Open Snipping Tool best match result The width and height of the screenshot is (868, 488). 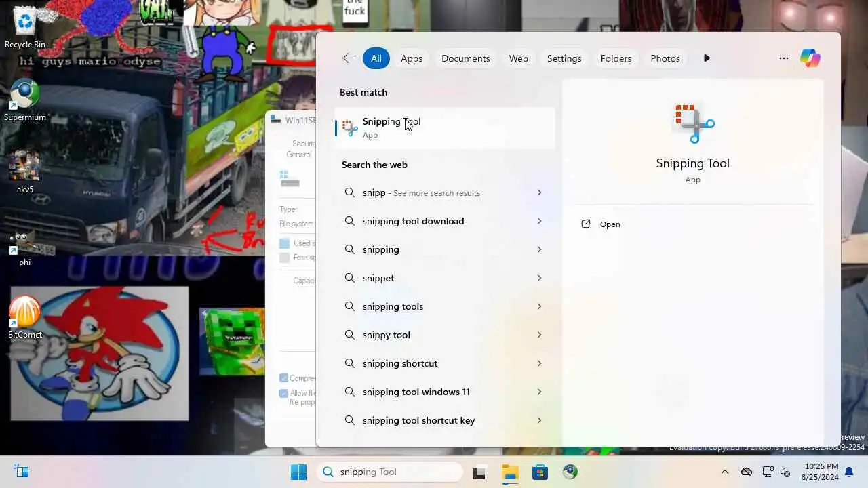coord(445,127)
